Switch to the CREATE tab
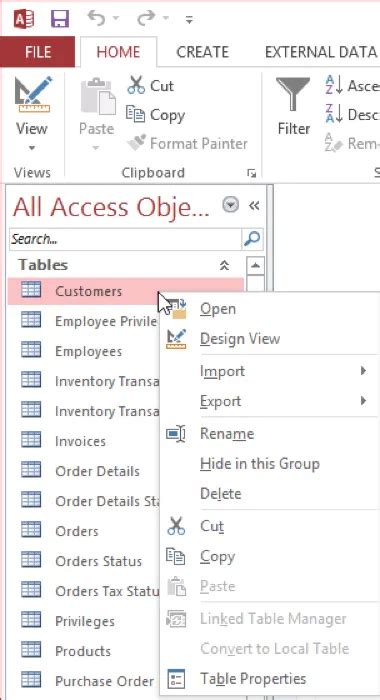Image resolution: width=380 pixels, height=700 pixels. [202, 52]
